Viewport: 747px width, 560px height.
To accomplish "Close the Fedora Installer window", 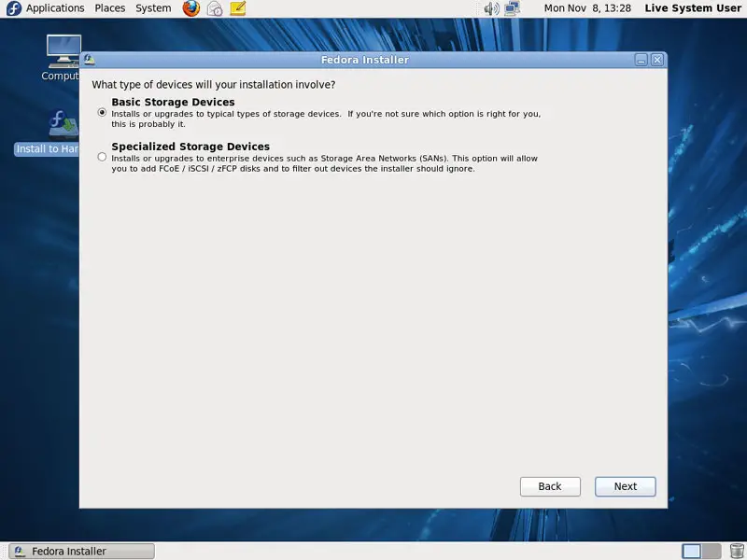I will click(x=657, y=60).
